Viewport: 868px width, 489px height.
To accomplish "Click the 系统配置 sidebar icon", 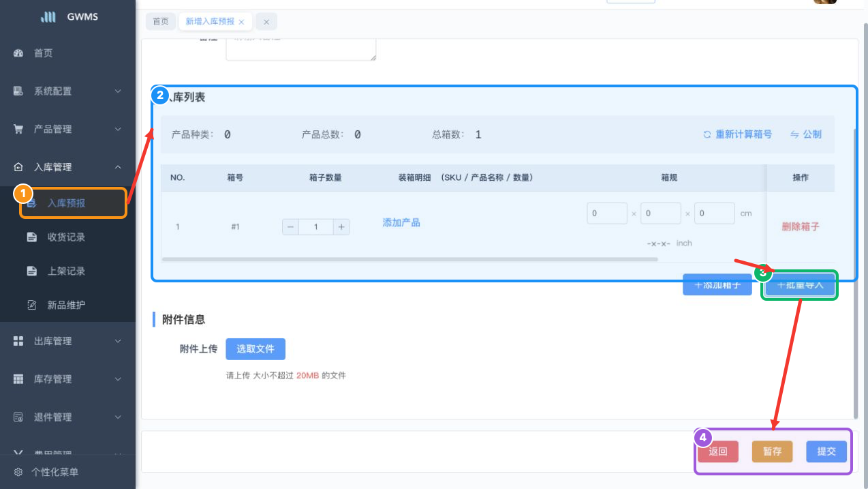I will point(19,91).
